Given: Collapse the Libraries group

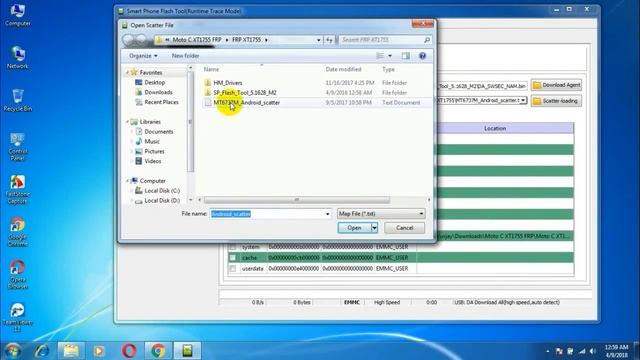Looking at the screenshot, I should pyautogui.click(x=127, y=122).
